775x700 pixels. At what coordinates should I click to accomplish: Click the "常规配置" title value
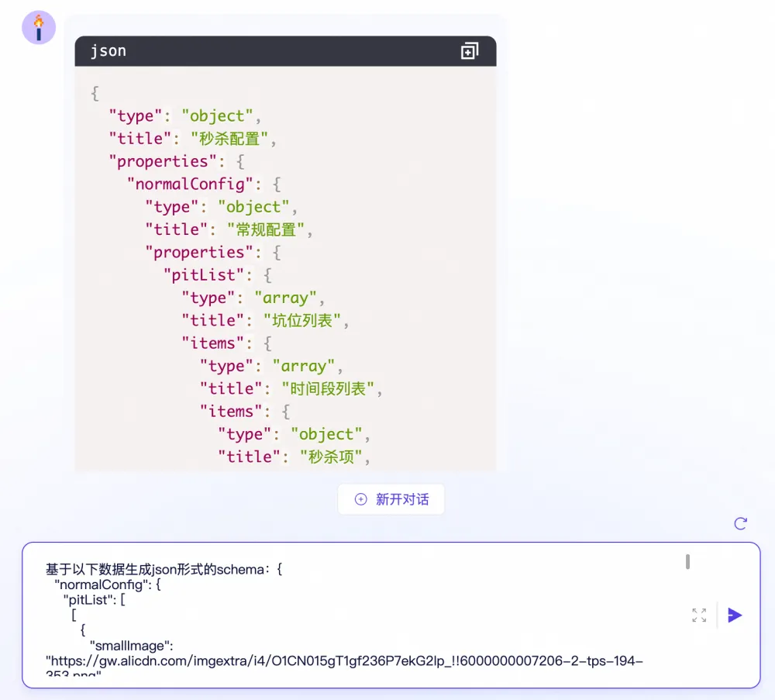[266, 229]
